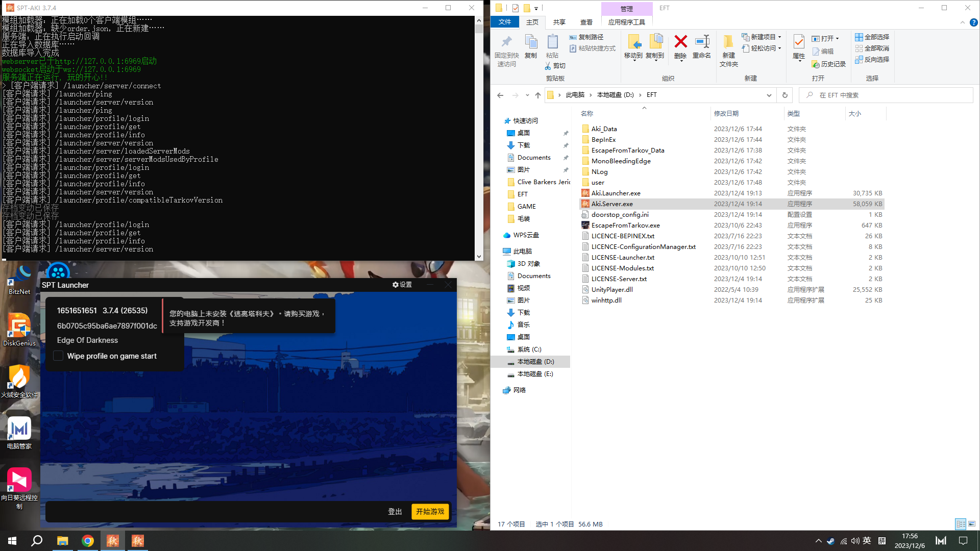Open the File tab in Explorer
This screenshot has height=551, width=980.
pyautogui.click(x=505, y=22)
